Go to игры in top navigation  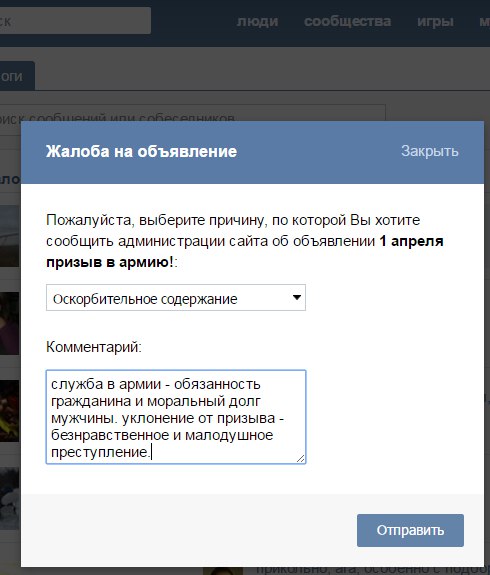[435, 21]
